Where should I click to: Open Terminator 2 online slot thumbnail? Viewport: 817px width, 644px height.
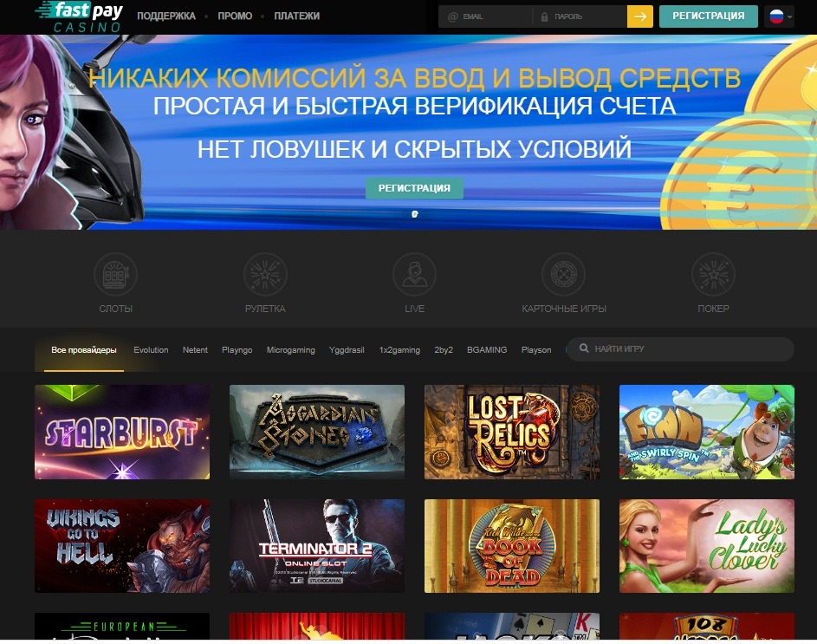[x=317, y=546]
